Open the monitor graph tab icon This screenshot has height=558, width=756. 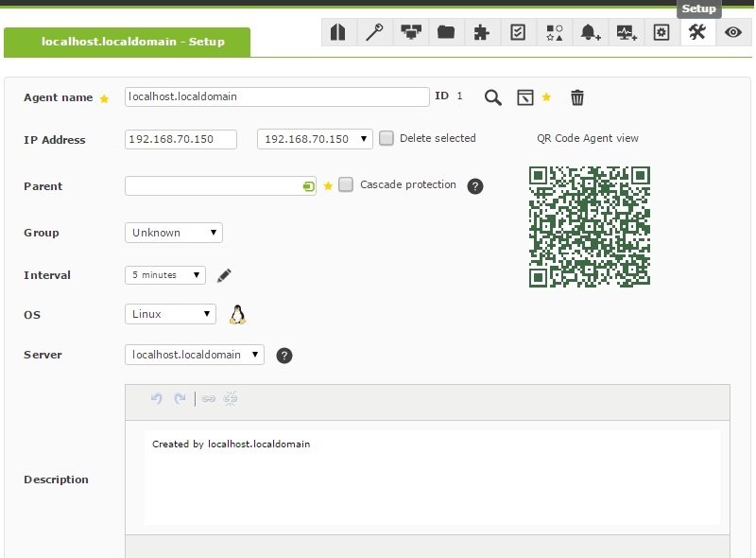tap(627, 32)
